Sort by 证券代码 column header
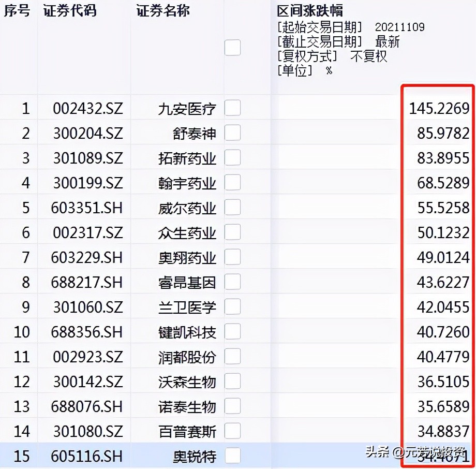Image resolution: width=476 pixels, height=469 pixels. (x=70, y=11)
